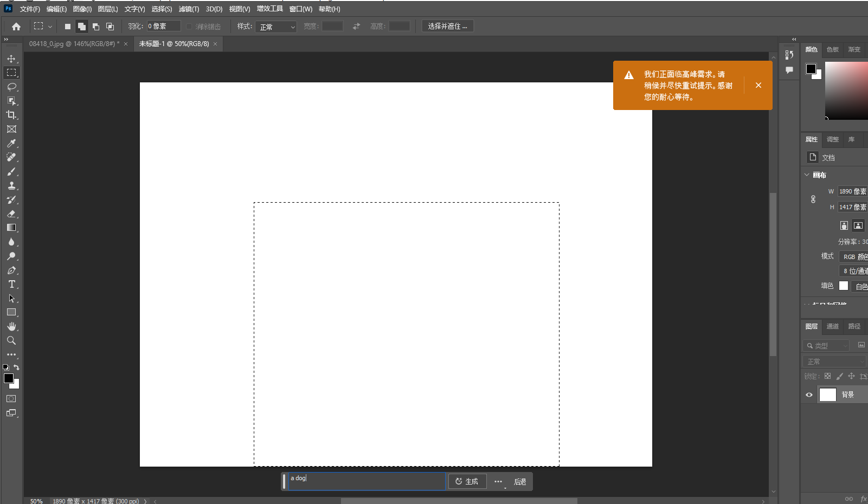Viewport: 868px width, 504px height.
Task: Select the Zoom tool
Action: tap(11, 340)
